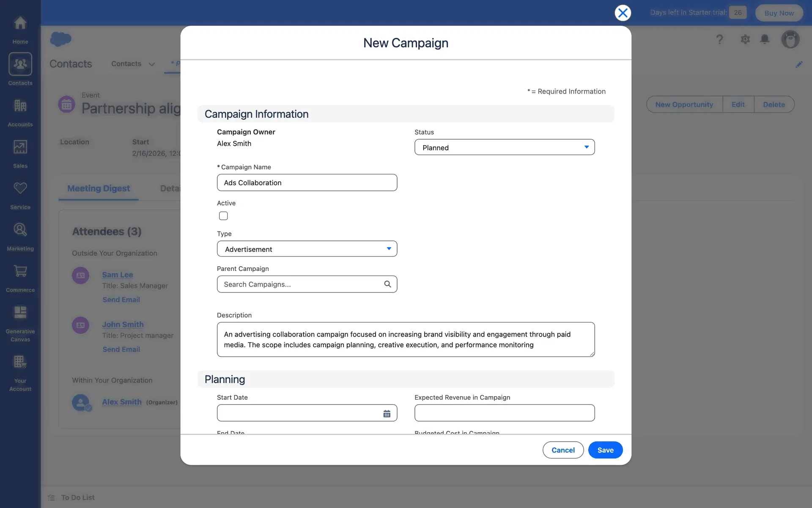Close the modal with the X button
Screen dimensions: 812x508
pyautogui.click(x=623, y=13)
